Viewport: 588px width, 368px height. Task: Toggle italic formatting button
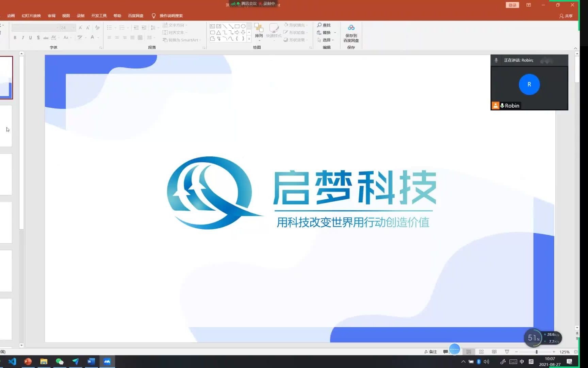(x=23, y=37)
